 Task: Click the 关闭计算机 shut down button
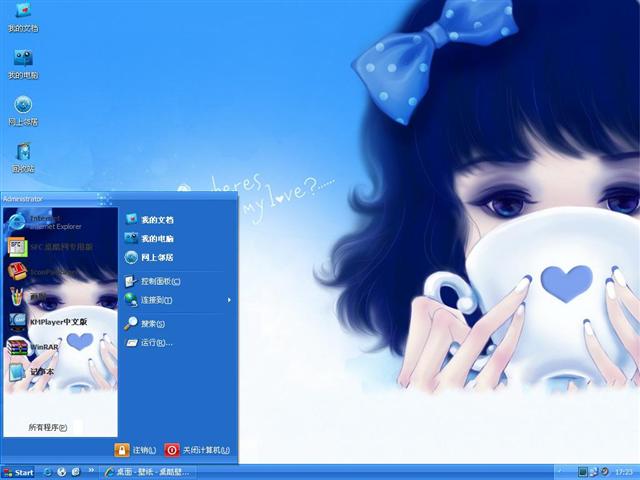pyautogui.click(x=197, y=450)
